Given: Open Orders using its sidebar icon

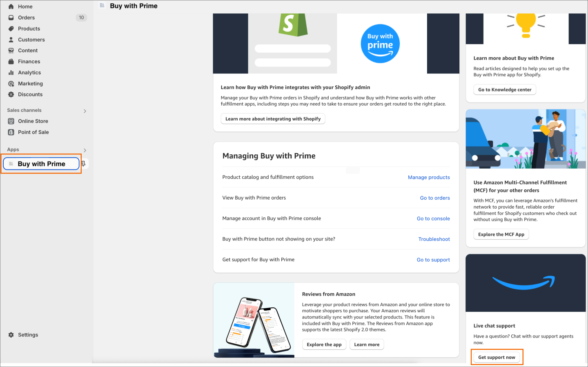Looking at the screenshot, I should pos(11,17).
